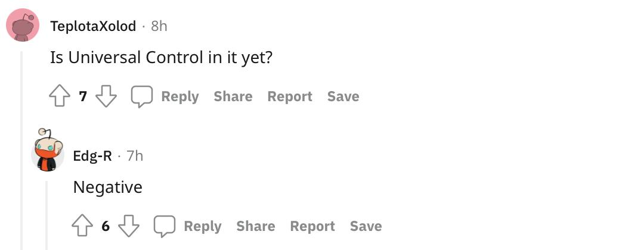Upvote Edg-R's "Negative" reply
Image resolution: width=644 pixels, height=250 pixels.
click(83, 226)
